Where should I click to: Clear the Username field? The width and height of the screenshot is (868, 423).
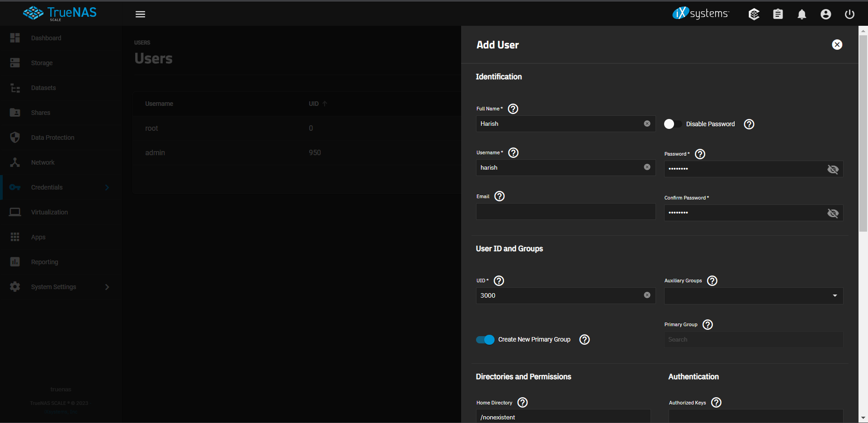pyautogui.click(x=647, y=167)
